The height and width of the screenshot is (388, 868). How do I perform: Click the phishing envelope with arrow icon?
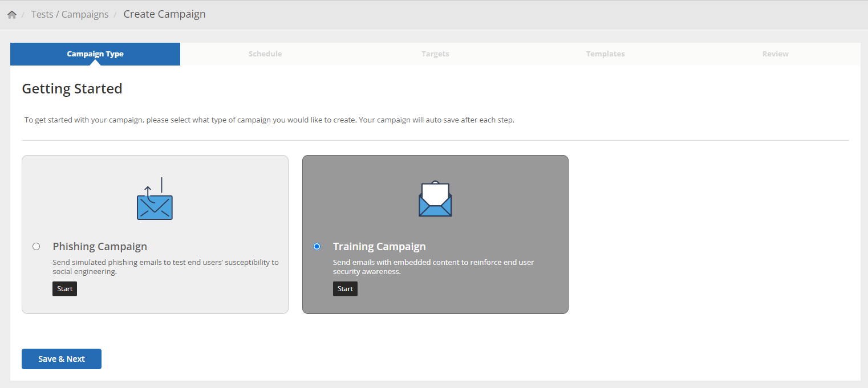pyautogui.click(x=155, y=198)
